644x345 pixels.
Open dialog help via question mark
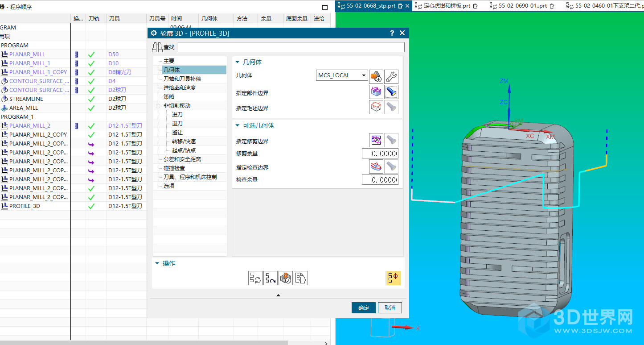click(x=392, y=33)
